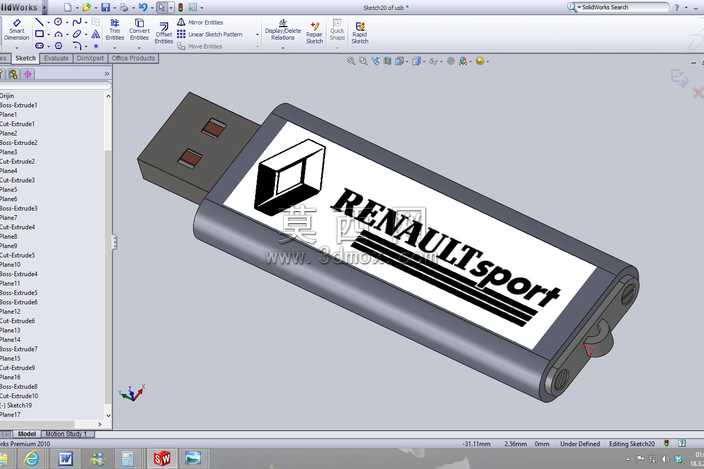Return to the Previous View
704x469 pixels.
click(x=376, y=61)
